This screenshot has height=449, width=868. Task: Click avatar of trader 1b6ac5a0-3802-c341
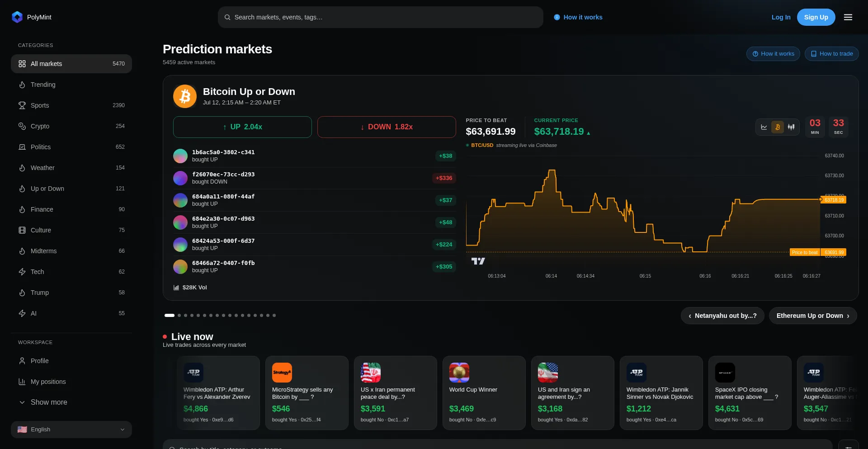(x=180, y=156)
